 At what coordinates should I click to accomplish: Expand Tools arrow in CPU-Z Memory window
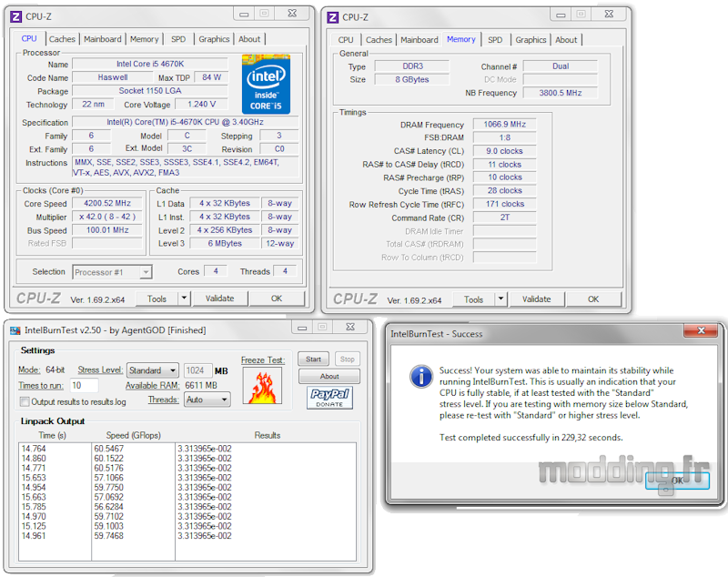(501, 299)
